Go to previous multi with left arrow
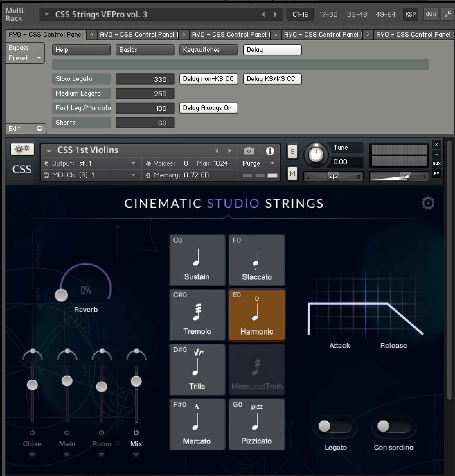Viewport: 455px width, 476px height. pyautogui.click(x=264, y=14)
